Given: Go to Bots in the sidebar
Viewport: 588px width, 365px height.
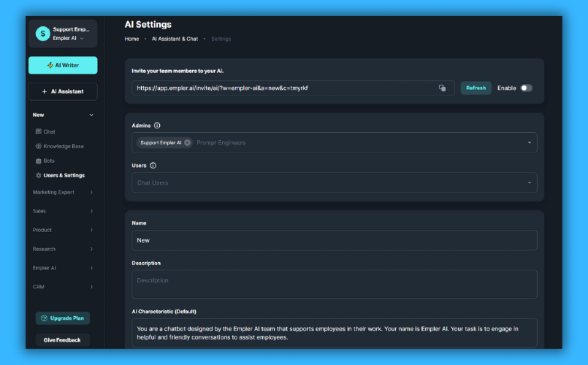Looking at the screenshot, I should (x=49, y=161).
